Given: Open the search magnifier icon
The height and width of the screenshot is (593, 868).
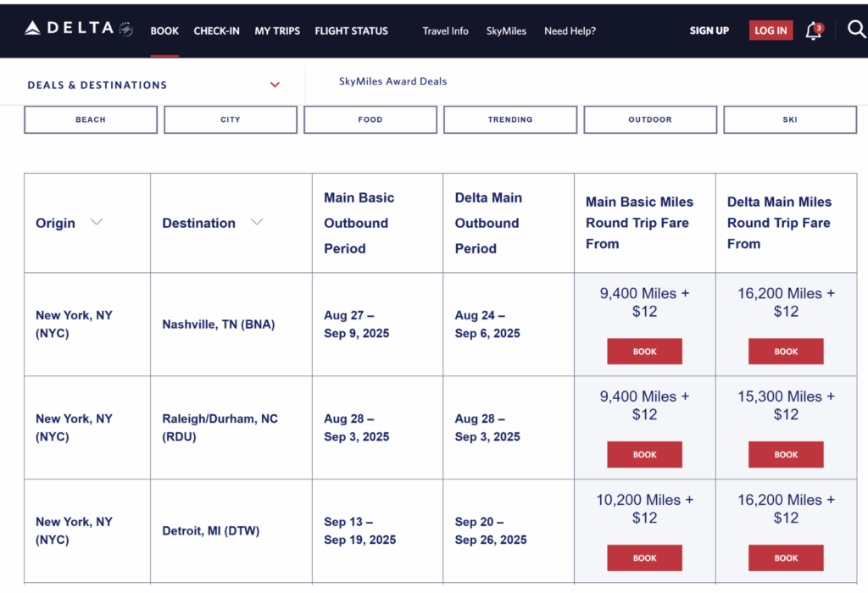Looking at the screenshot, I should (856, 30).
